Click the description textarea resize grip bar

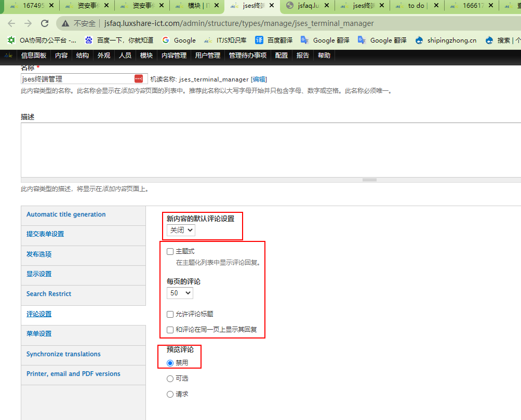[271, 180]
